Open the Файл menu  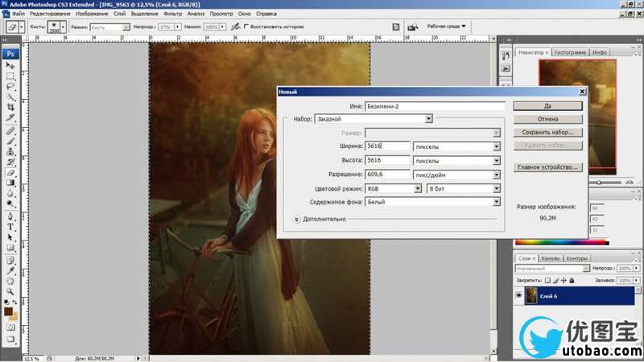18,14
